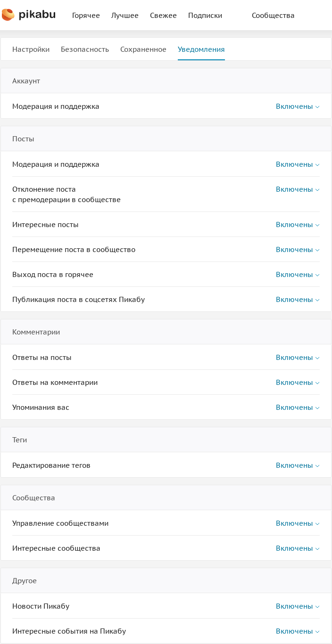Go to the Лучшее section

(x=125, y=16)
